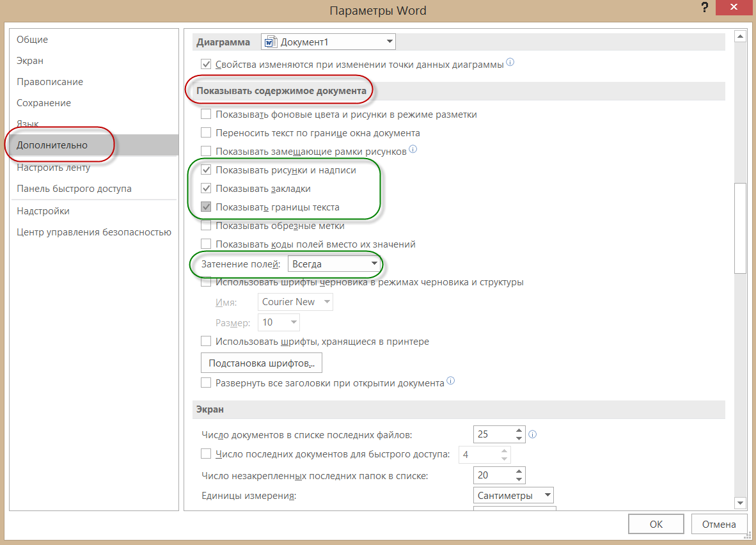Image resolution: width=756 pixels, height=545 pixels.
Task: Click the Подстановка шрифтов button
Action: (262, 363)
